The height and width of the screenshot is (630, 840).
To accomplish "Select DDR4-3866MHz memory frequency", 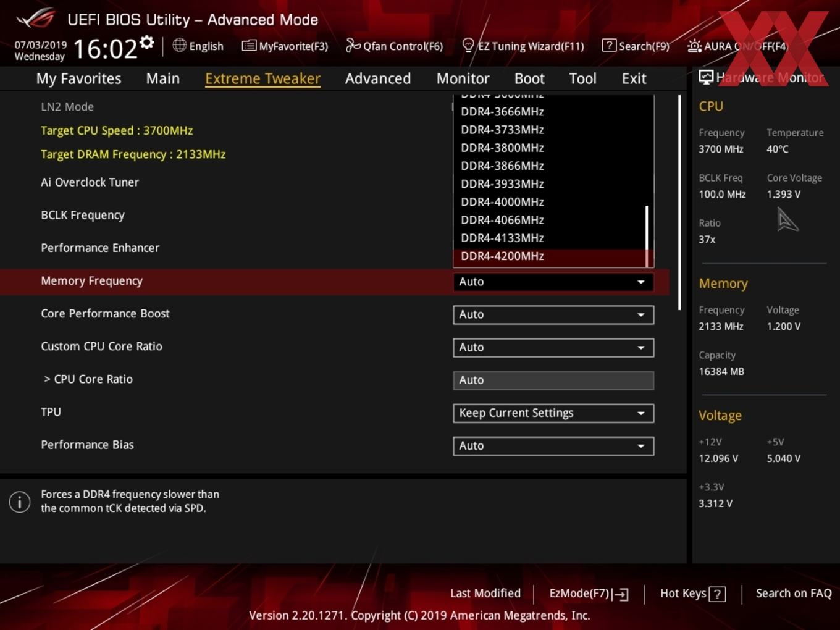I will click(550, 166).
